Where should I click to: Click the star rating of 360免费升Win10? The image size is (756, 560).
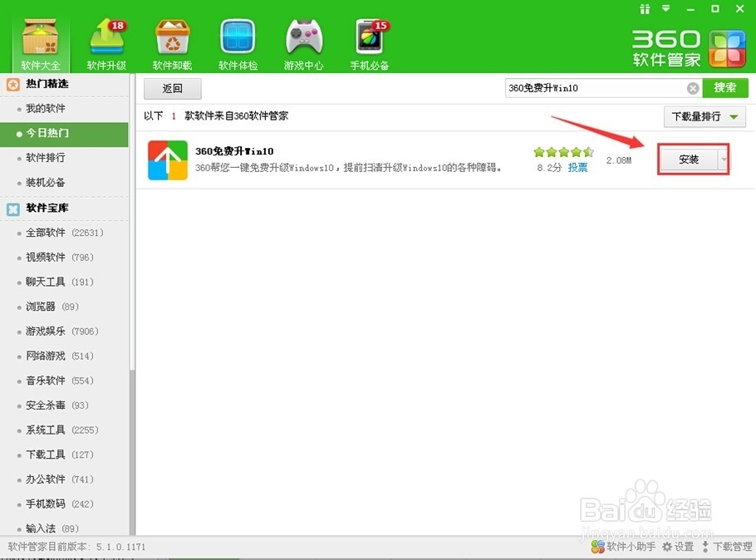click(563, 152)
